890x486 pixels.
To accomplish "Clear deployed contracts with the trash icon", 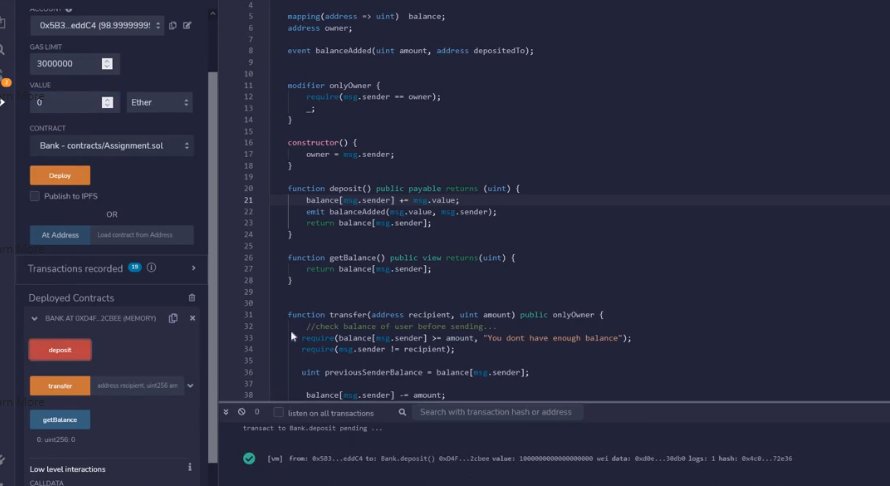I will click(192, 298).
